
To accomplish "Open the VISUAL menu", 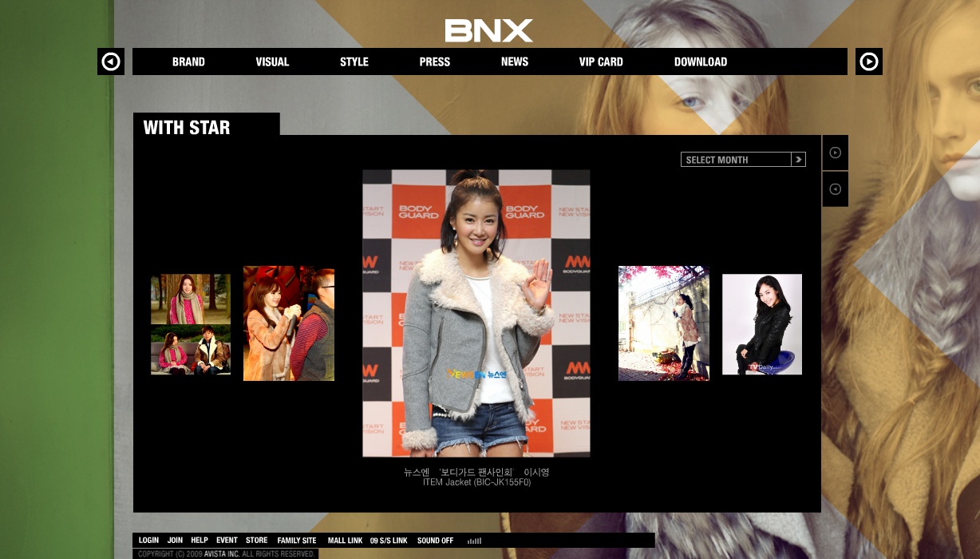I will point(272,61).
